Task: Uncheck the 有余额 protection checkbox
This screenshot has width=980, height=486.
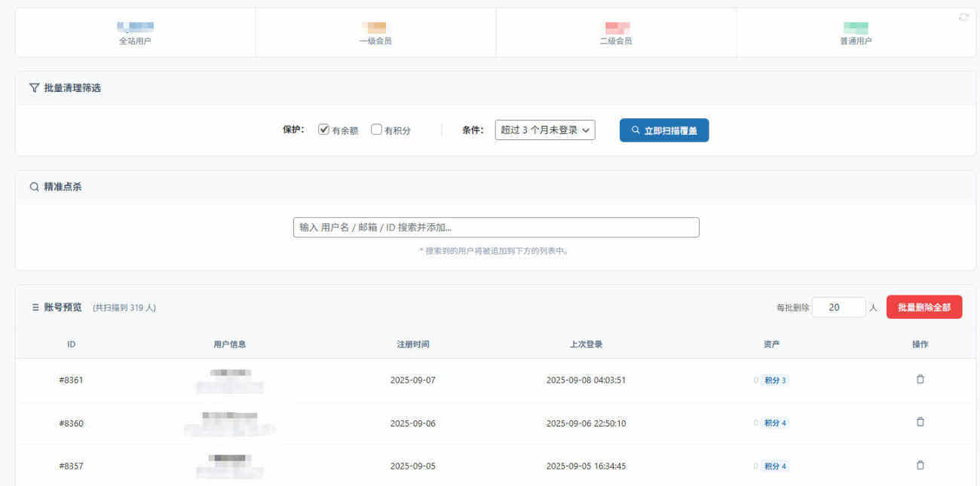Action: (x=323, y=129)
